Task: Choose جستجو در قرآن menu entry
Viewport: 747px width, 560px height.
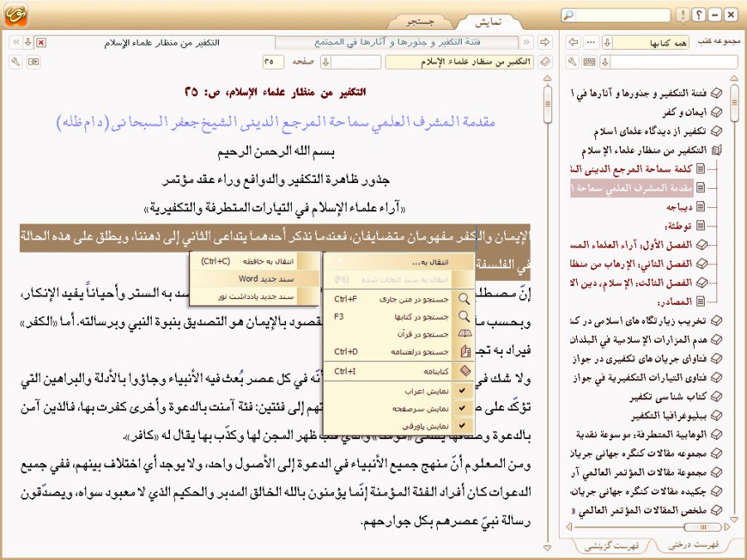Action: 399,335
